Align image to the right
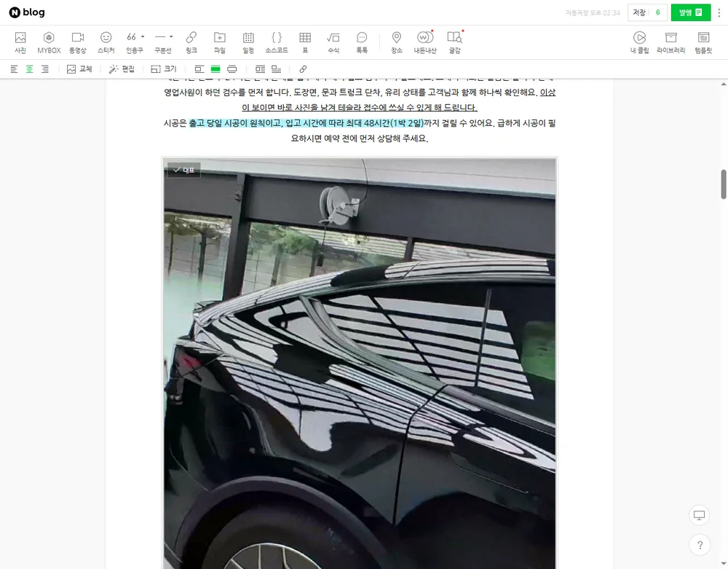 pos(45,69)
